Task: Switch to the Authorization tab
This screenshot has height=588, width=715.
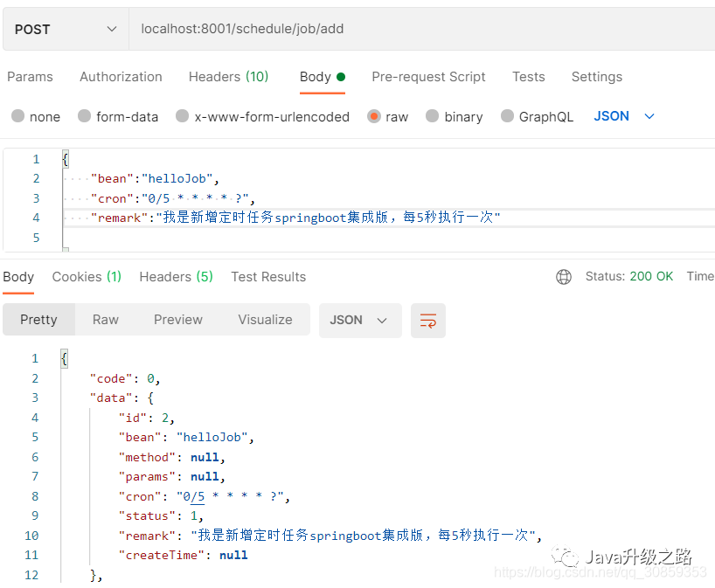Action: click(121, 77)
